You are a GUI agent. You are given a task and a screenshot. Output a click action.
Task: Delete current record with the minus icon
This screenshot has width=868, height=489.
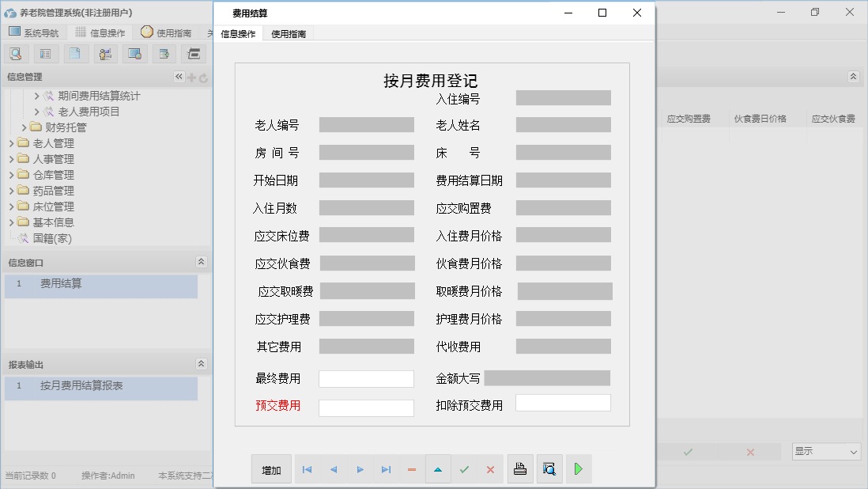[x=411, y=468]
